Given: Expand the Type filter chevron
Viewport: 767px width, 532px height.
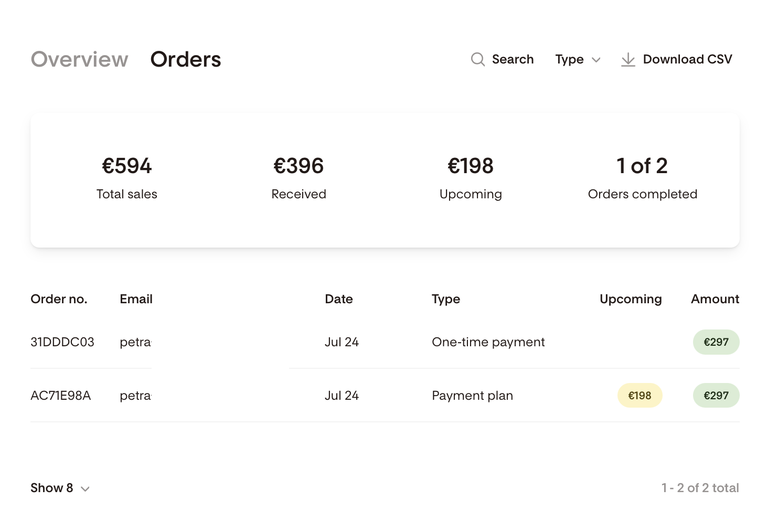Looking at the screenshot, I should (x=596, y=60).
